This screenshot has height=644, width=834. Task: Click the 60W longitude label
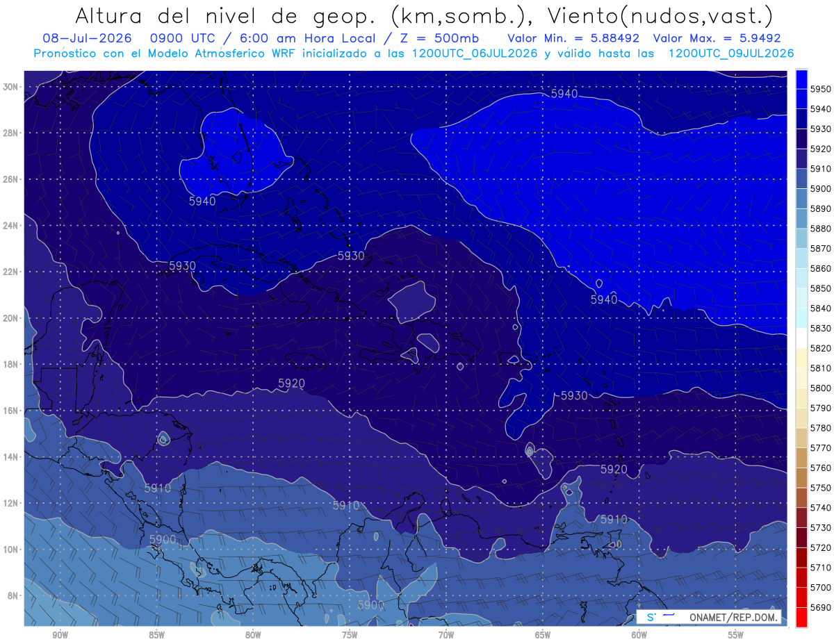pyautogui.click(x=639, y=635)
